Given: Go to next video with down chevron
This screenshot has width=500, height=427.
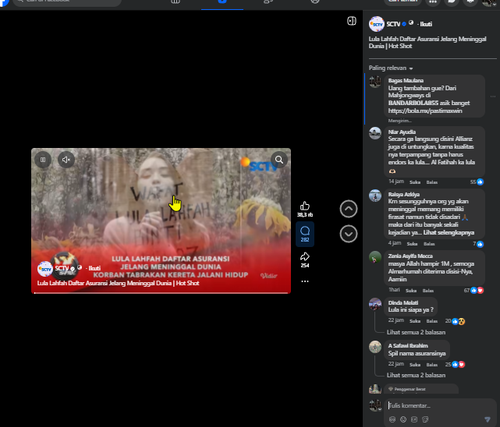Looking at the screenshot, I should (x=348, y=234).
